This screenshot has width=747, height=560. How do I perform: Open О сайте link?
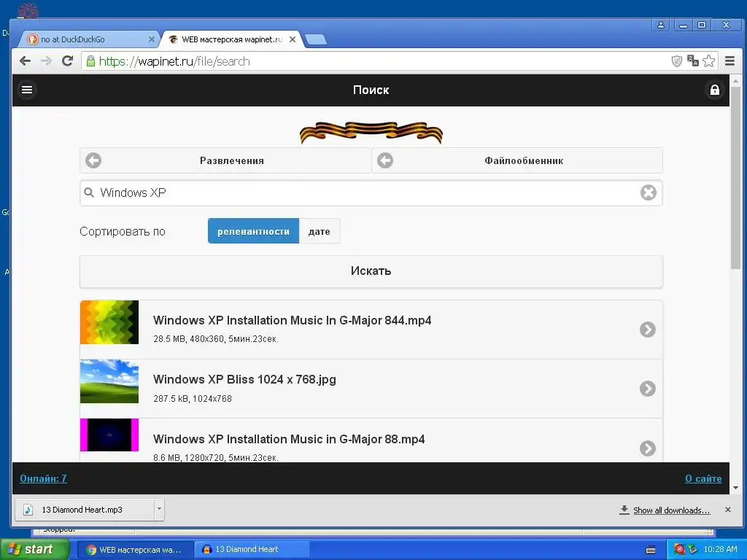(703, 478)
